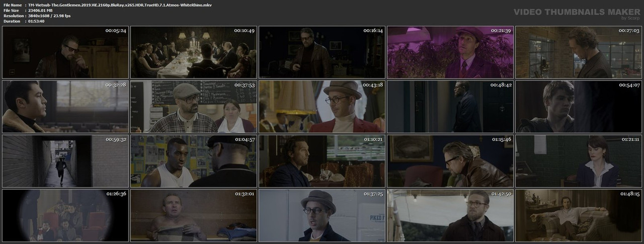This screenshot has width=644, height=244.
Task: Select the thumbnail at 00:05:24
Action: 65,52
